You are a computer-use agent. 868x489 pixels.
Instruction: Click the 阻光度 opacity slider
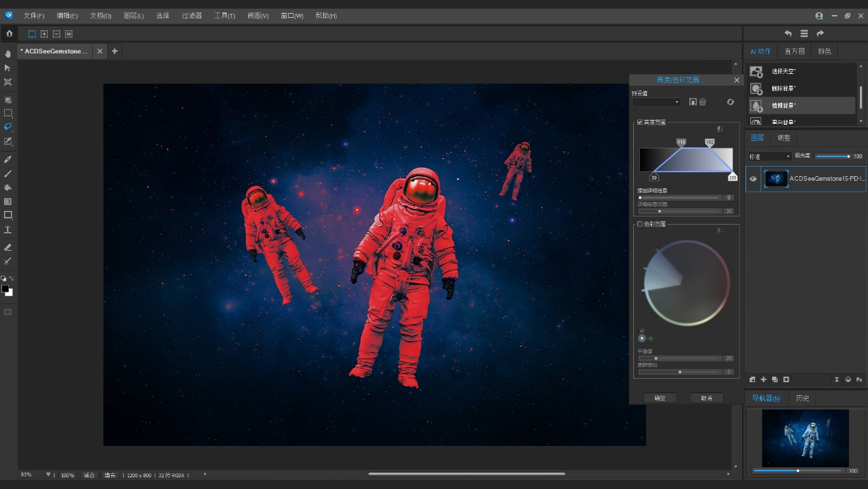coord(832,156)
